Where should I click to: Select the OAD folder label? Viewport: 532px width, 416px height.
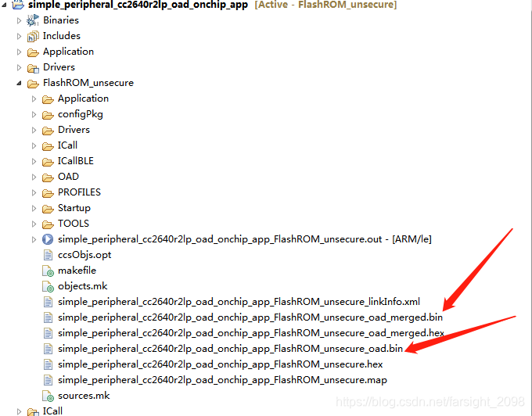point(68,177)
